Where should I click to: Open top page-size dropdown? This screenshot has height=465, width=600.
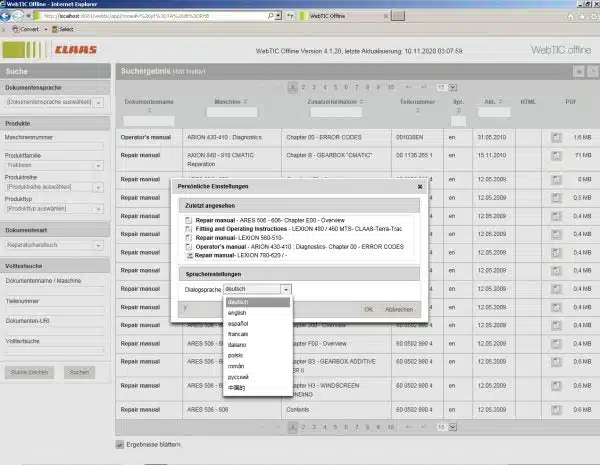point(453,87)
